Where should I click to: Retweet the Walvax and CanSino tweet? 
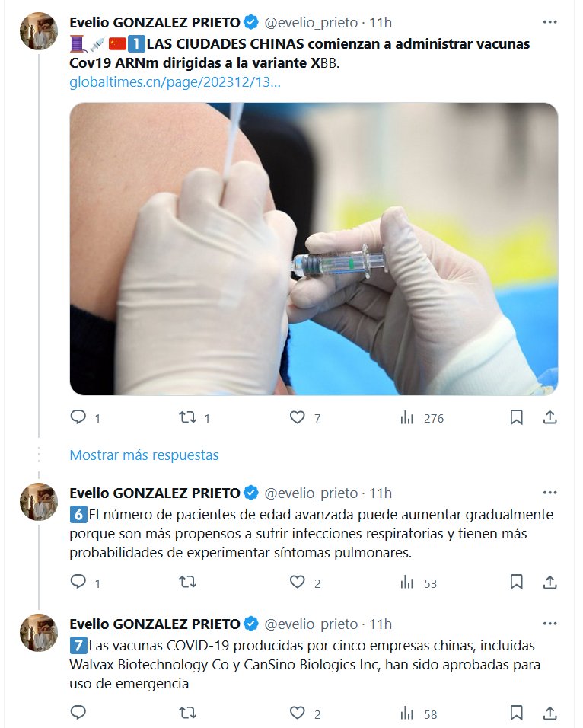(187, 714)
